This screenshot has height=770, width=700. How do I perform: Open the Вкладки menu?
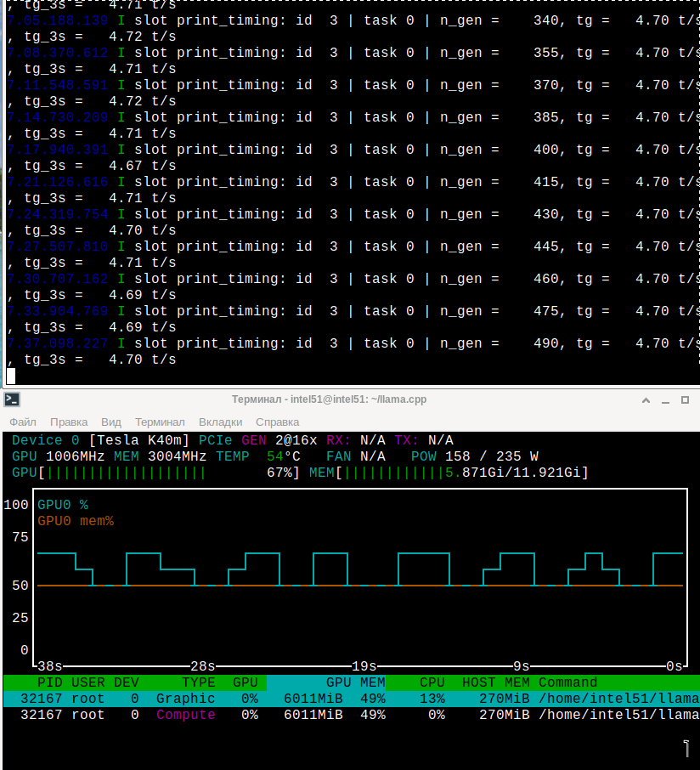pos(220,422)
